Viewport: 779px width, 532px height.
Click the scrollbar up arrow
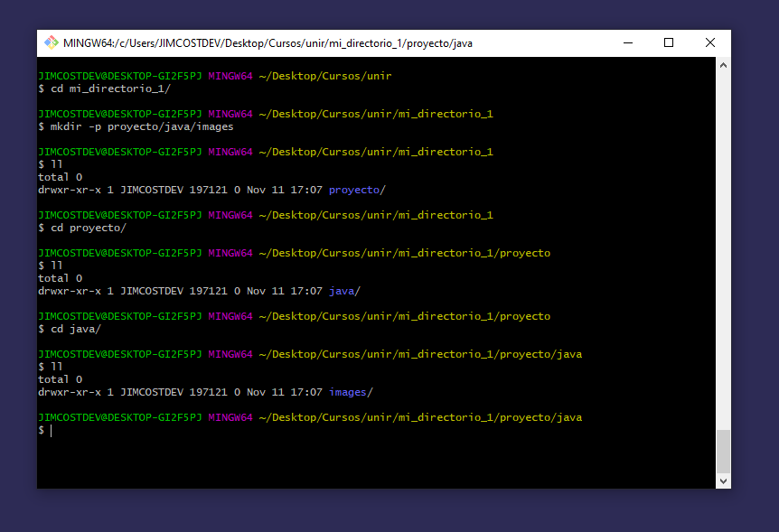722,64
